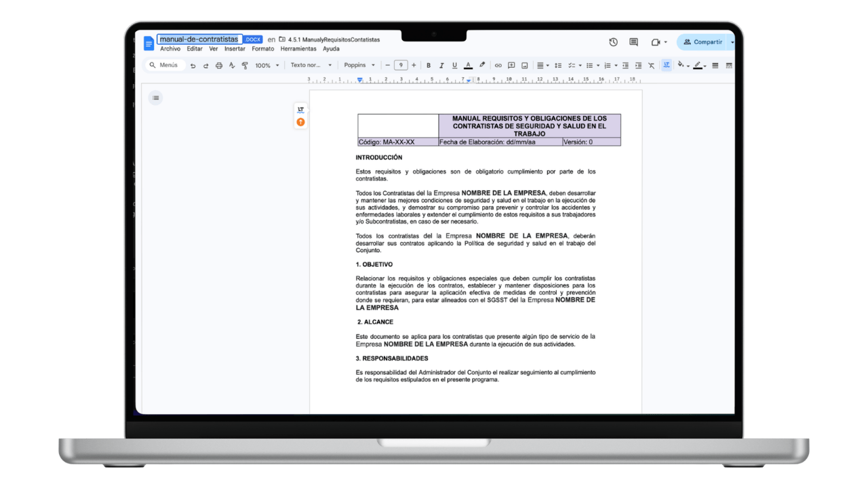Select the paint format tool
868x488 pixels.
(245, 65)
